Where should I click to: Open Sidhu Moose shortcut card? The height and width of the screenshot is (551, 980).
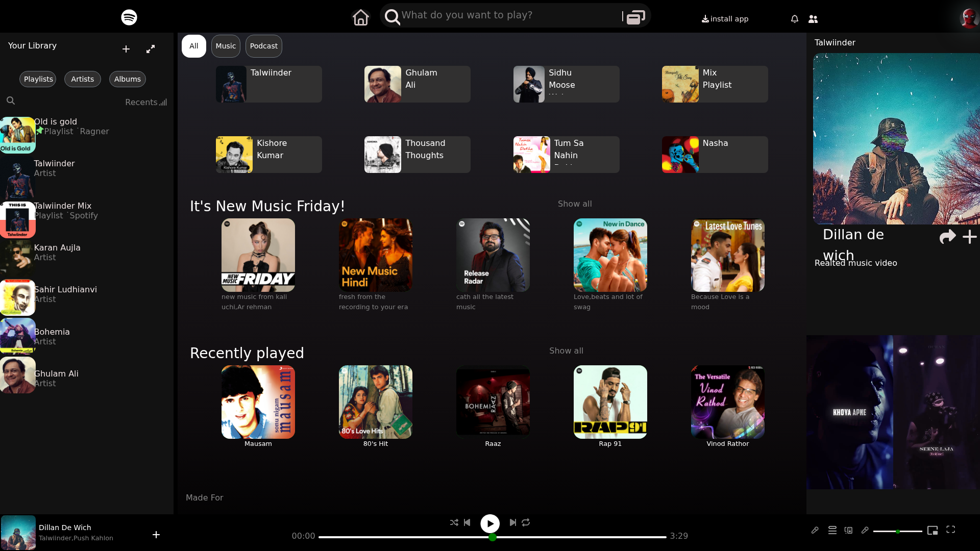[x=567, y=84]
